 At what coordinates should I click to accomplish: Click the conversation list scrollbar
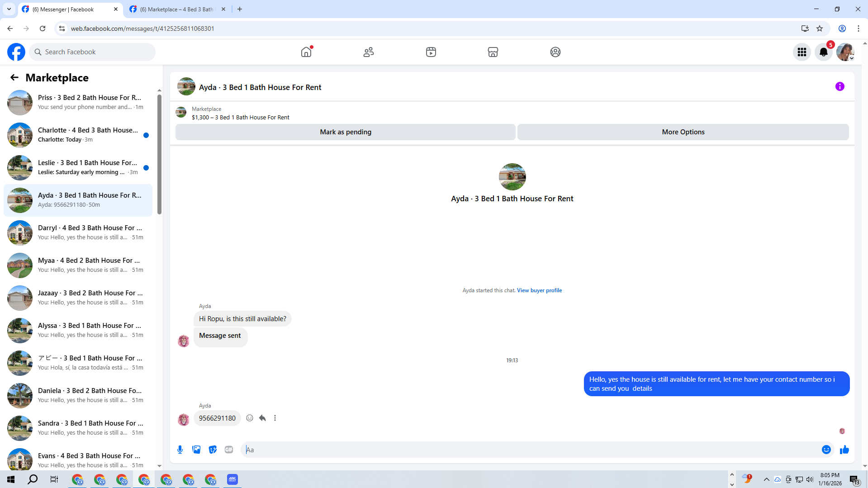(x=159, y=154)
